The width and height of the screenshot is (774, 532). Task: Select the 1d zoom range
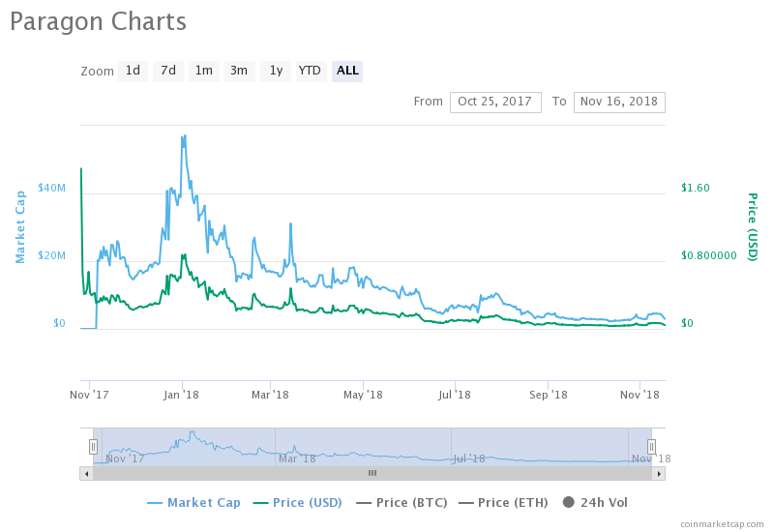coord(133,71)
